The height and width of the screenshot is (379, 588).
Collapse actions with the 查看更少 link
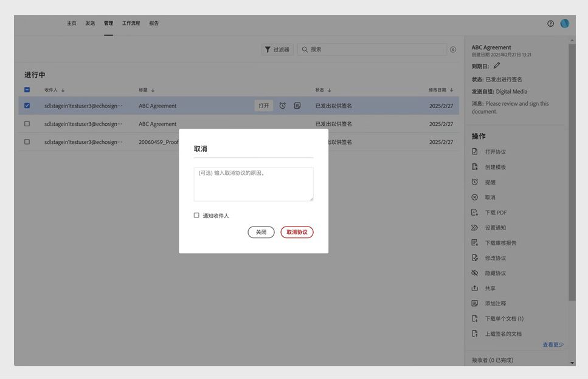point(553,344)
